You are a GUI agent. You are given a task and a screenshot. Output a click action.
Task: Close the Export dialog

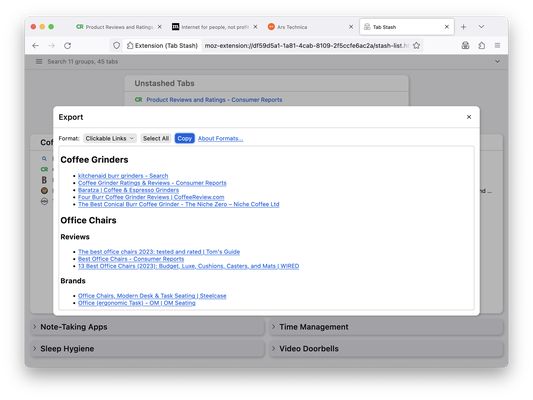(469, 117)
